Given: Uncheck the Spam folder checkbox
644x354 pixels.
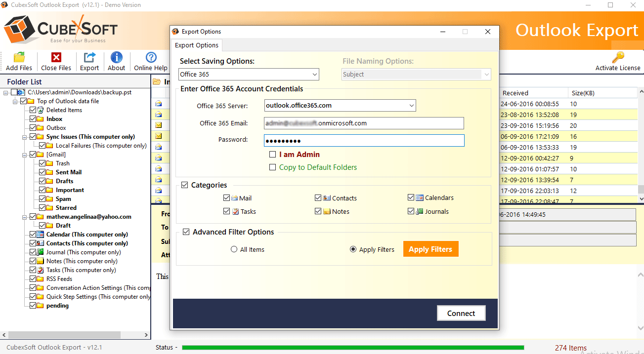Looking at the screenshot, I should click(42, 199).
